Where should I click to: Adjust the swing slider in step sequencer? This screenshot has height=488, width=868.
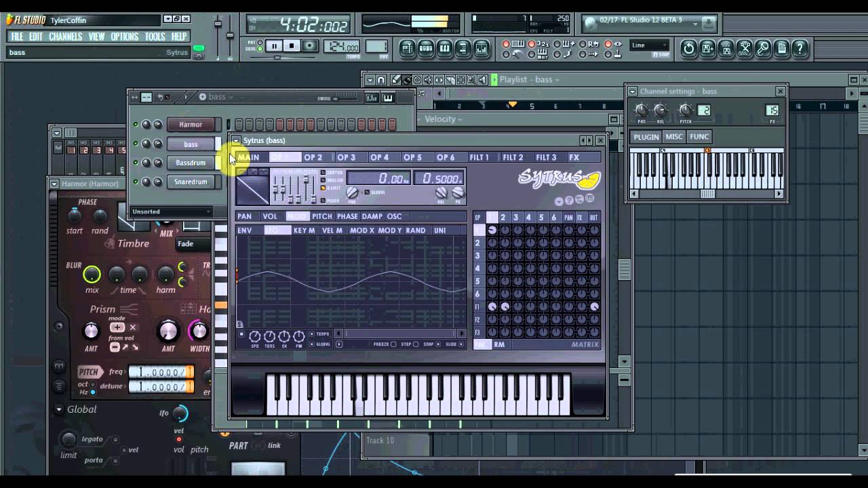[345, 98]
